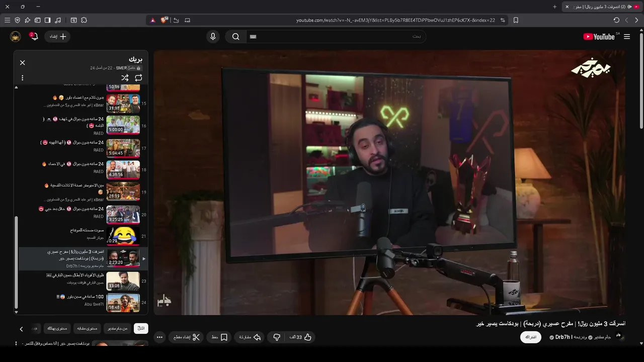Close the بريك playlist panel
The height and width of the screenshot is (362, 644).
(x=22, y=62)
